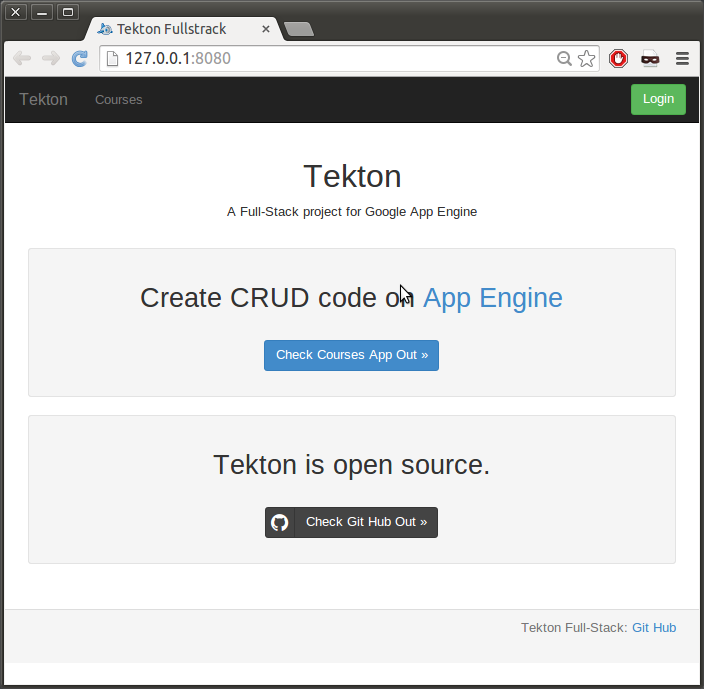Open the Chrome hamburger menu

(682, 58)
